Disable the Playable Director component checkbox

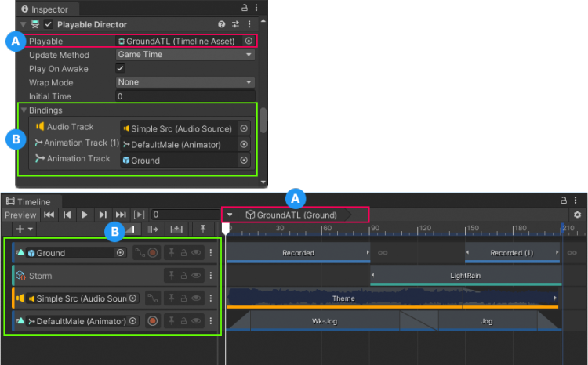pos(49,24)
